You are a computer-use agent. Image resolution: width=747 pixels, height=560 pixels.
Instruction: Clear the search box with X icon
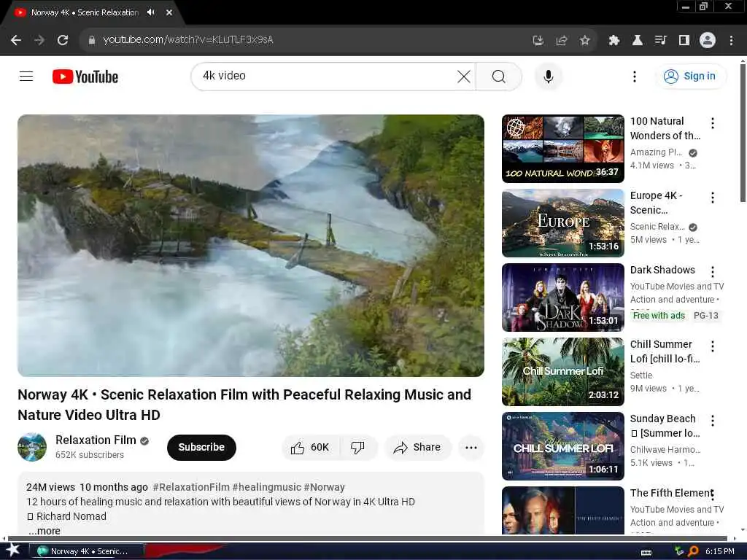[x=463, y=76]
